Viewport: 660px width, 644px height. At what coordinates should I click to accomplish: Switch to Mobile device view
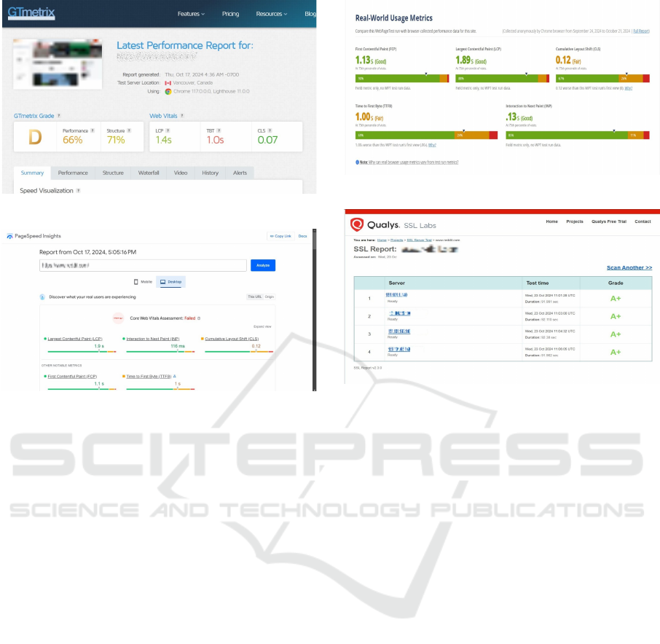[143, 281]
